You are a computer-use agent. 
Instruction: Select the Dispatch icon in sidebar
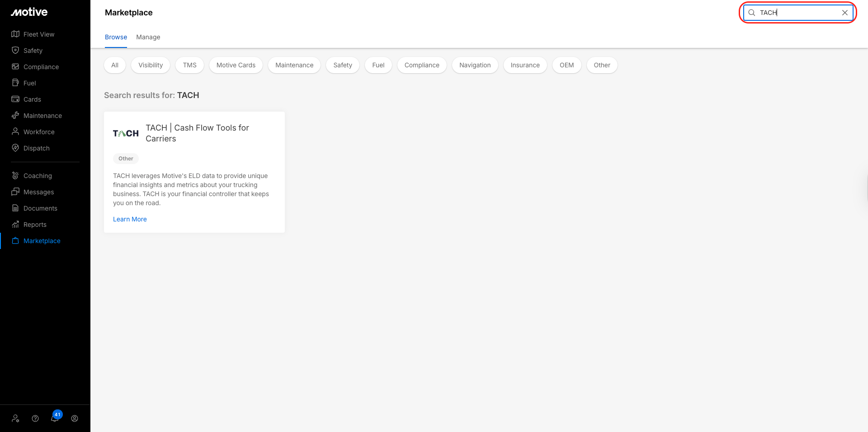15,148
